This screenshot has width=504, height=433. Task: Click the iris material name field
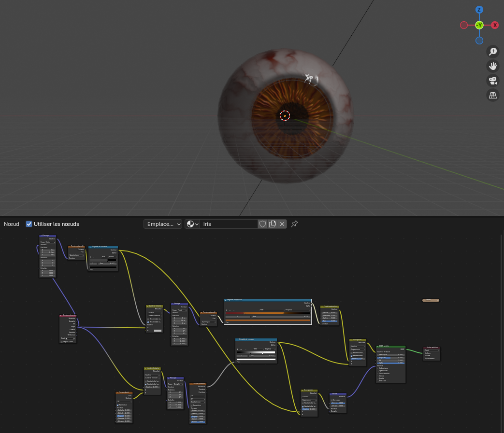click(229, 224)
